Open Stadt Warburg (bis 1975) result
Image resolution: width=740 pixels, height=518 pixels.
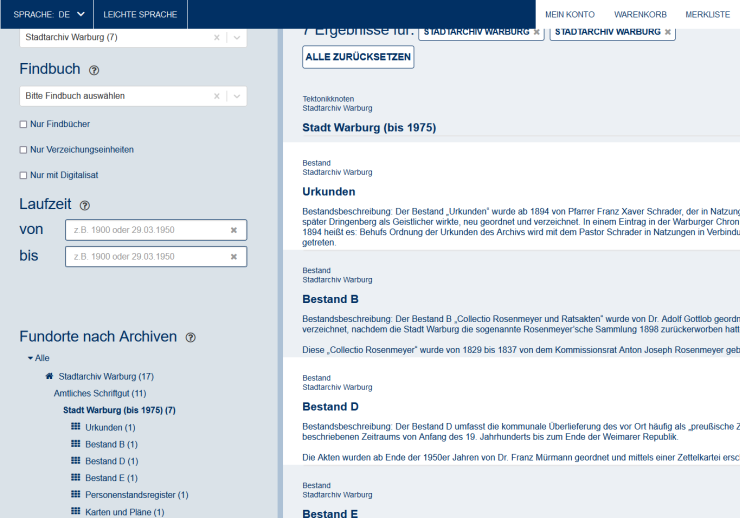click(x=369, y=128)
